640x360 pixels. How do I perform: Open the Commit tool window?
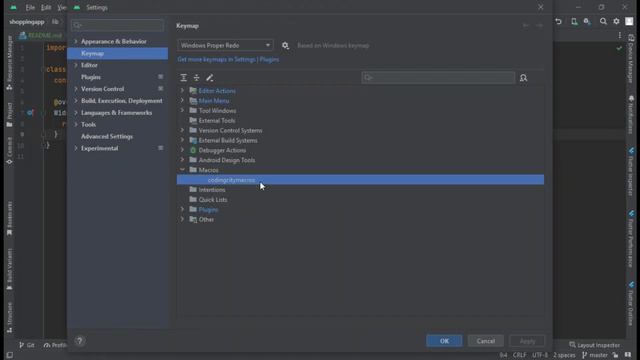(x=9, y=151)
